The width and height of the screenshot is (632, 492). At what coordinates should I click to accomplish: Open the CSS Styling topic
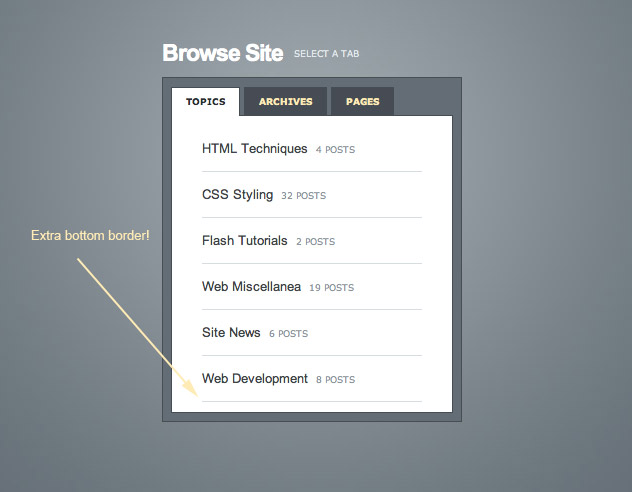[237, 195]
